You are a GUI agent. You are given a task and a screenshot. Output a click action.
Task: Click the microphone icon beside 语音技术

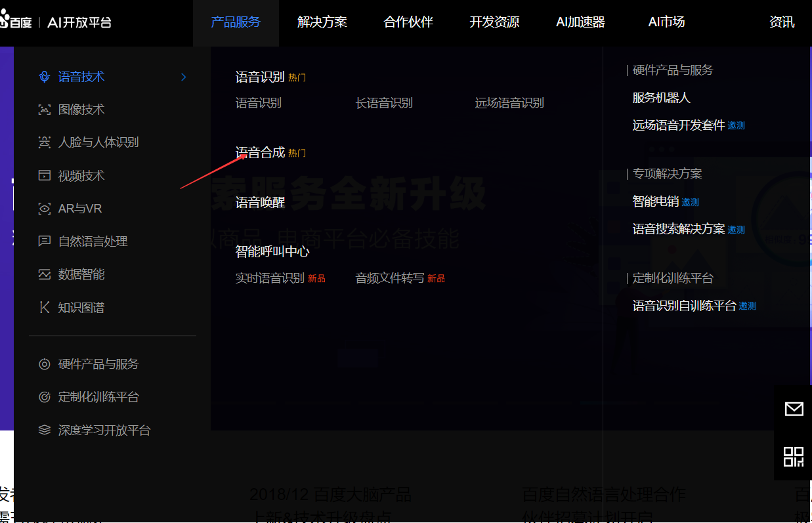(x=45, y=77)
